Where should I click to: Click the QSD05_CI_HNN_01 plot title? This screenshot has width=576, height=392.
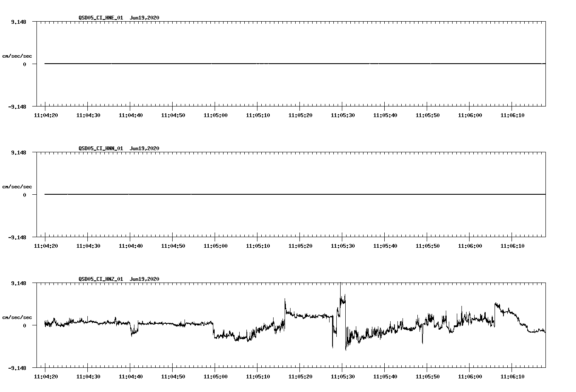(x=119, y=148)
